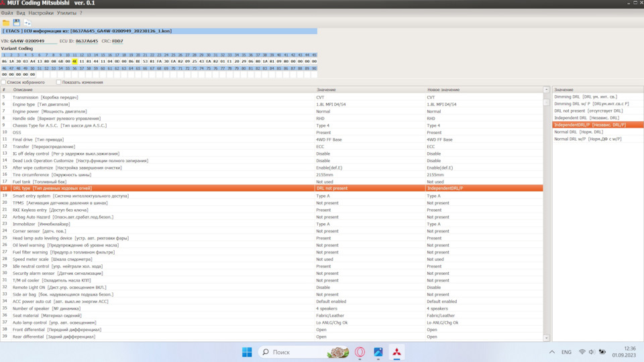
Task: Click the taskbar search box Поиск
Action: [305, 352]
